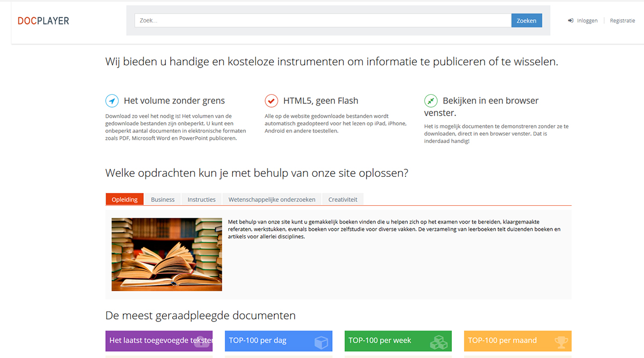Click the heading Bekijken in een browser venster
The width and height of the screenshot is (644, 358).
point(481,107)
